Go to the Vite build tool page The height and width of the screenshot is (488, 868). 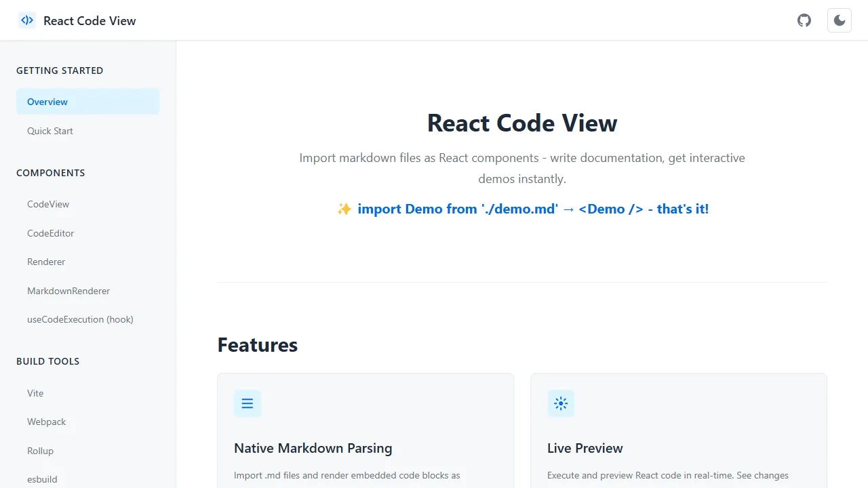[x=88, y=393]
